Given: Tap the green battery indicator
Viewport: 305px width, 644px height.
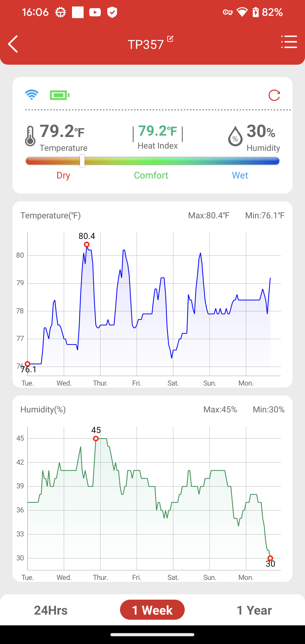Looking at the screenshot, I should pos(60,95).
